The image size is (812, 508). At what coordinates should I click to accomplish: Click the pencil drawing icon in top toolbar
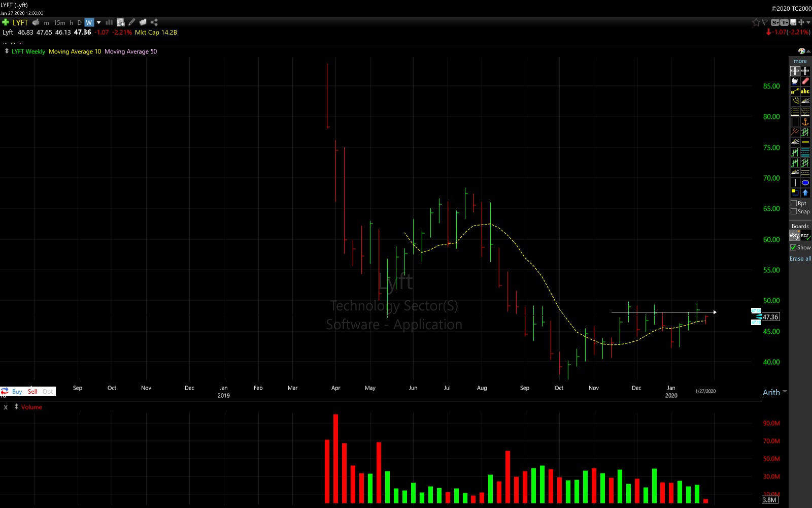(x=132, y=22)
